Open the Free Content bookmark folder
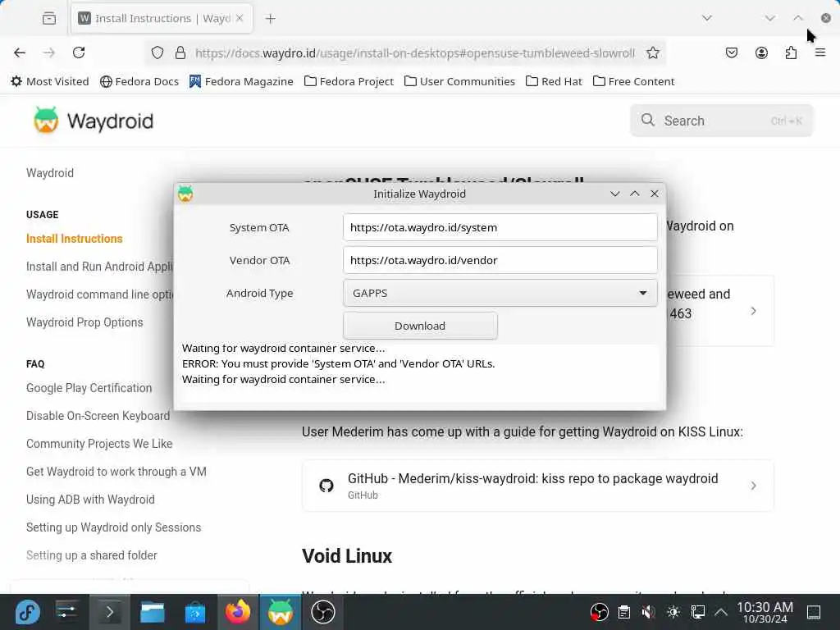Screen dimensions: 840x630 [634, 81]
